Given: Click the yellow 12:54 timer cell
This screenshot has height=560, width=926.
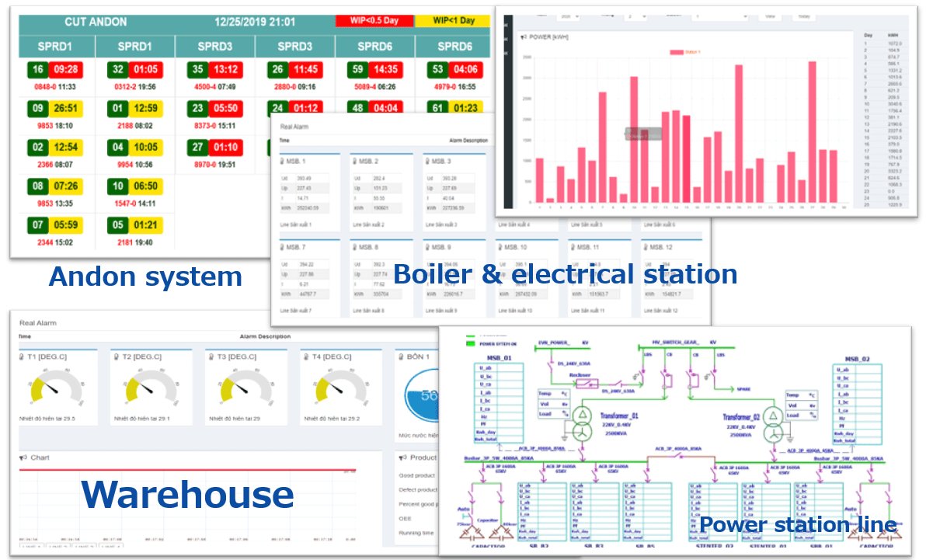Looking at the screenshot, I should click(x=65, y=147).
